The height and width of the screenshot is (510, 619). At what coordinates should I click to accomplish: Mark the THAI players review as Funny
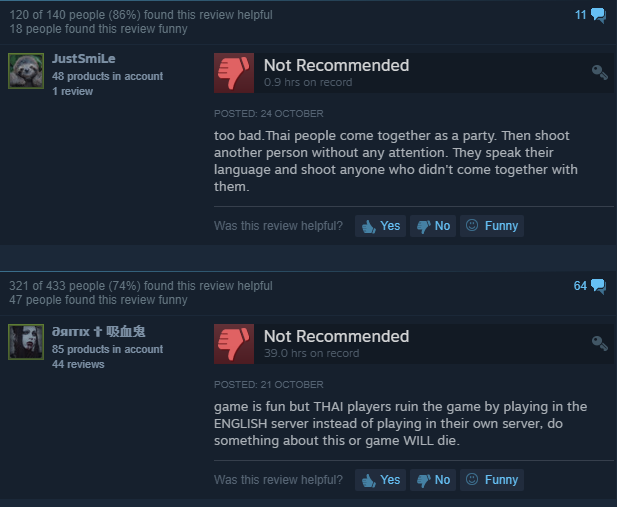[492, 480]
